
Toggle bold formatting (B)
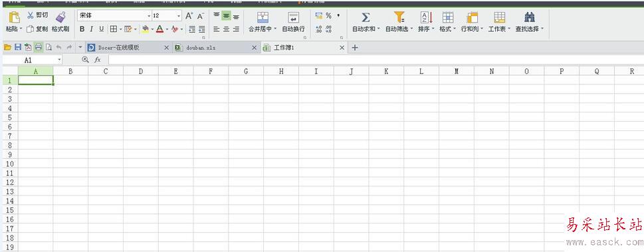pos(82,29)
